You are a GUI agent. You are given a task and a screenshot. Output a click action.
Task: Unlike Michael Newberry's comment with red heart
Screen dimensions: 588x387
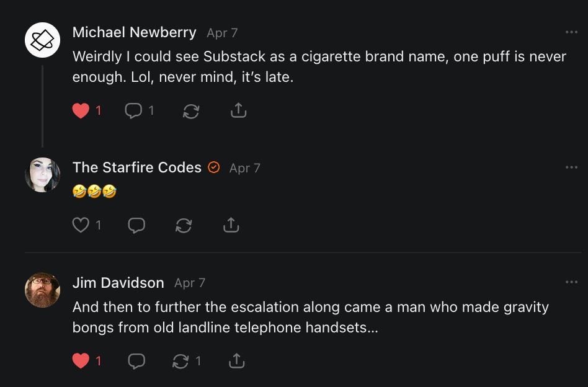(x=81, y=111)
